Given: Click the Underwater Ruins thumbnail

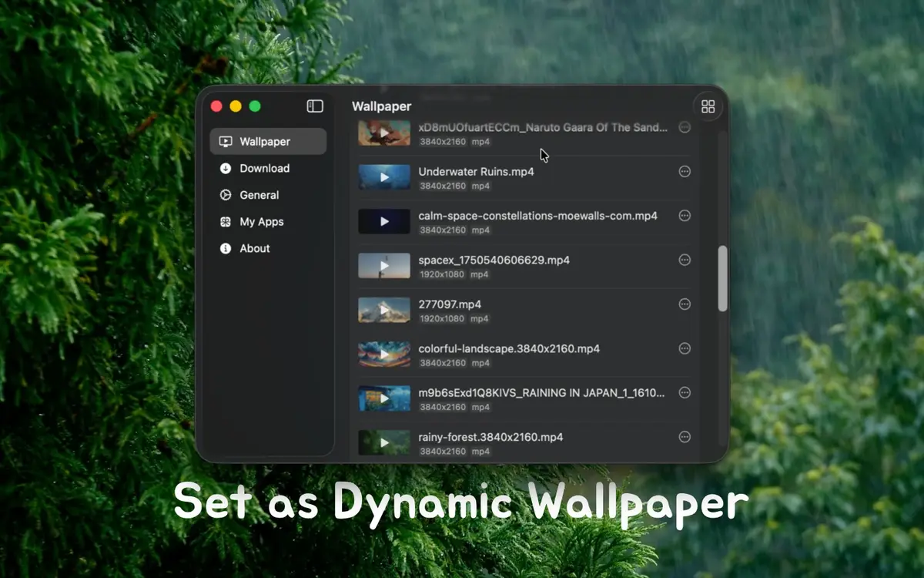Looking at the screenshot, I should click(383, 177).
